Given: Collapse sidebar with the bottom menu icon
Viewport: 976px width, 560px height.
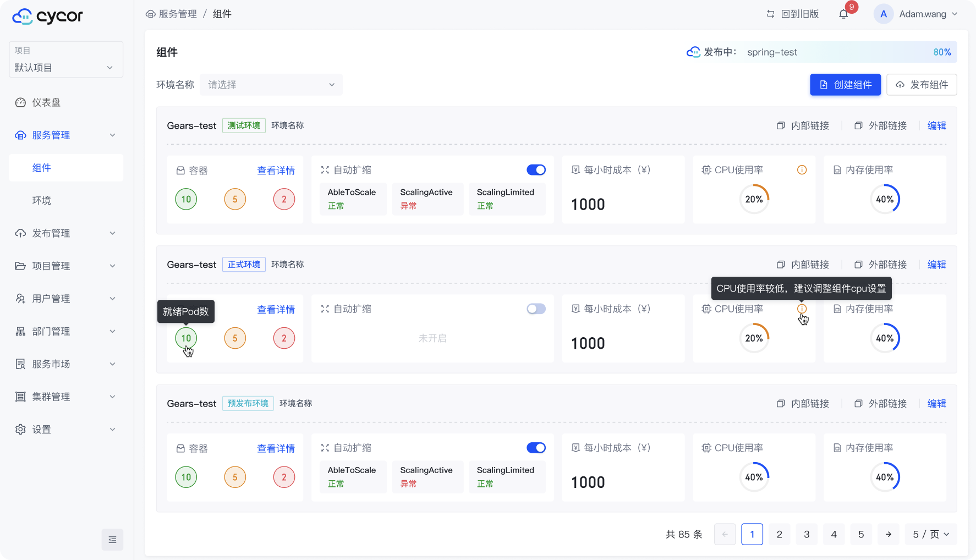Looking at the screenshot, I should (x=112, y=540).
